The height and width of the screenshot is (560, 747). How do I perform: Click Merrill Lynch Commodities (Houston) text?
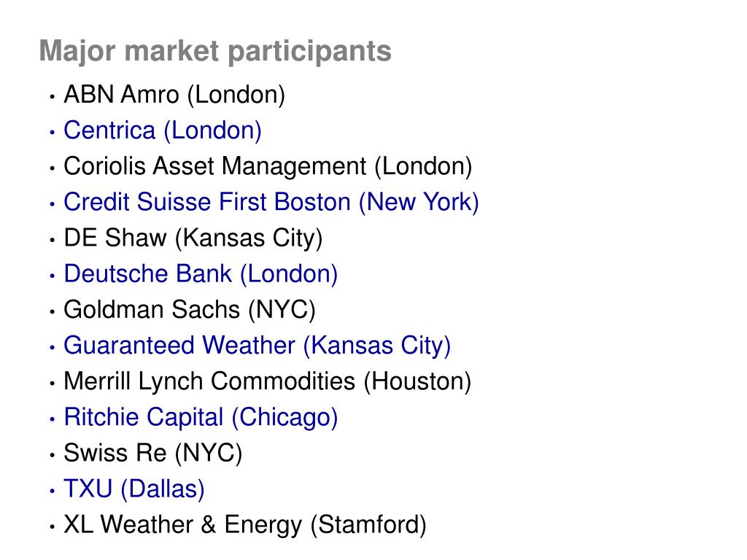(x=267, y=382)
